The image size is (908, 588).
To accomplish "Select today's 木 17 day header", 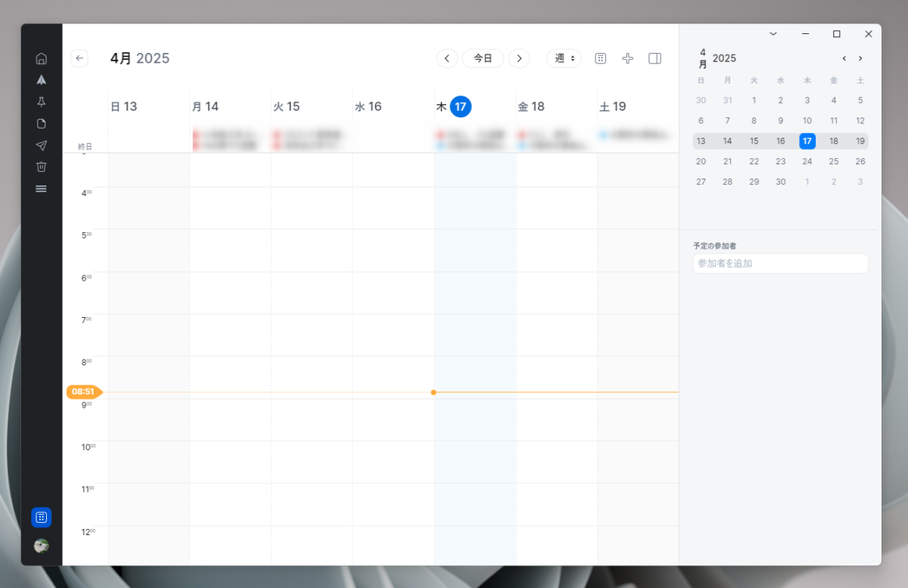I will (x=454, y=107).
